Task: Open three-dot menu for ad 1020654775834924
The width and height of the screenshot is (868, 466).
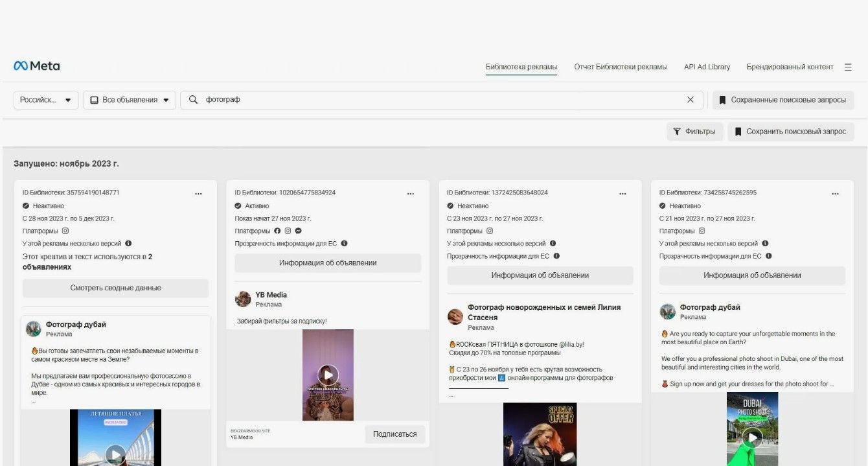Action: pos(411,193)
